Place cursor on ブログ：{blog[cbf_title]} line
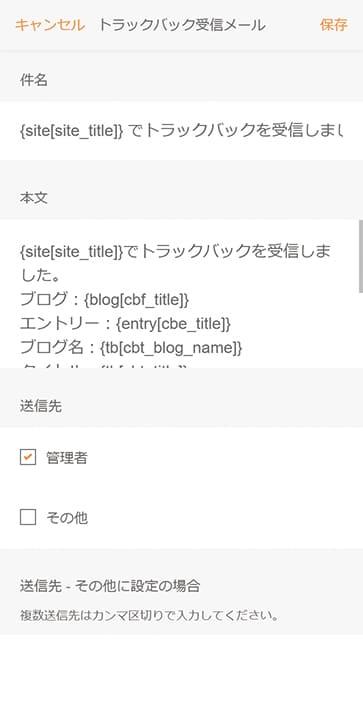The height and width of the screenshot is (704, 363). (105, 300)
